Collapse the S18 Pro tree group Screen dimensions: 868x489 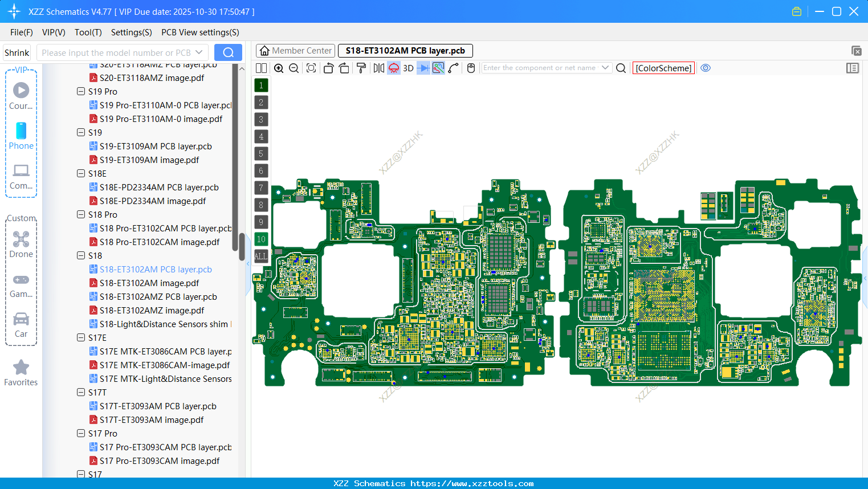point(80,214)
